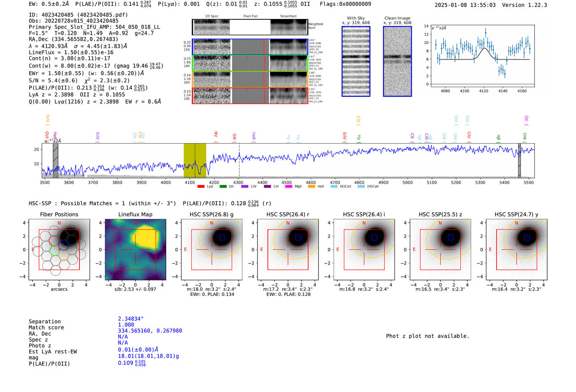Click the red Lyα legend swatch
The image size is (576, 392).
(201, 186)
